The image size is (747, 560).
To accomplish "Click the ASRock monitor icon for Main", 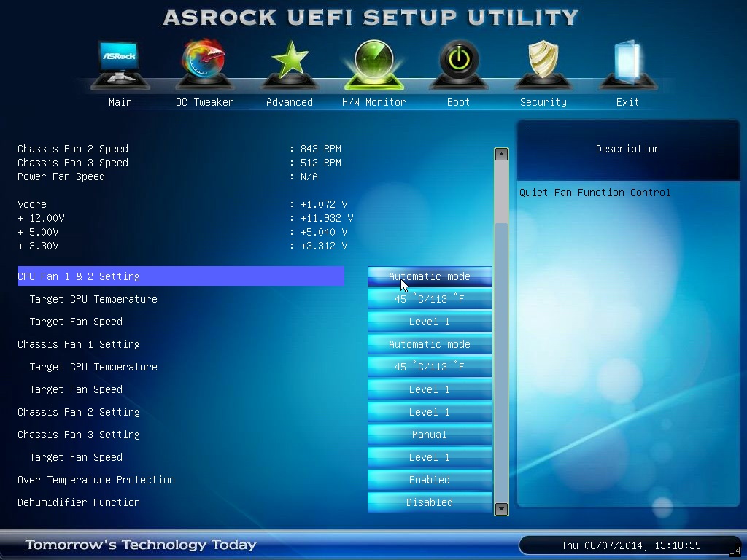I will (120, 64).
